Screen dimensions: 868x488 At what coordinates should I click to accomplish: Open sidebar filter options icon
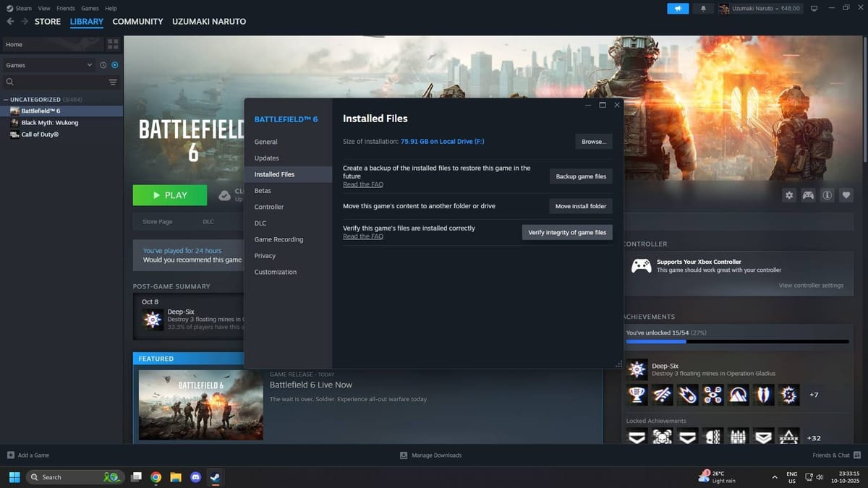click(x=113, y=82)
